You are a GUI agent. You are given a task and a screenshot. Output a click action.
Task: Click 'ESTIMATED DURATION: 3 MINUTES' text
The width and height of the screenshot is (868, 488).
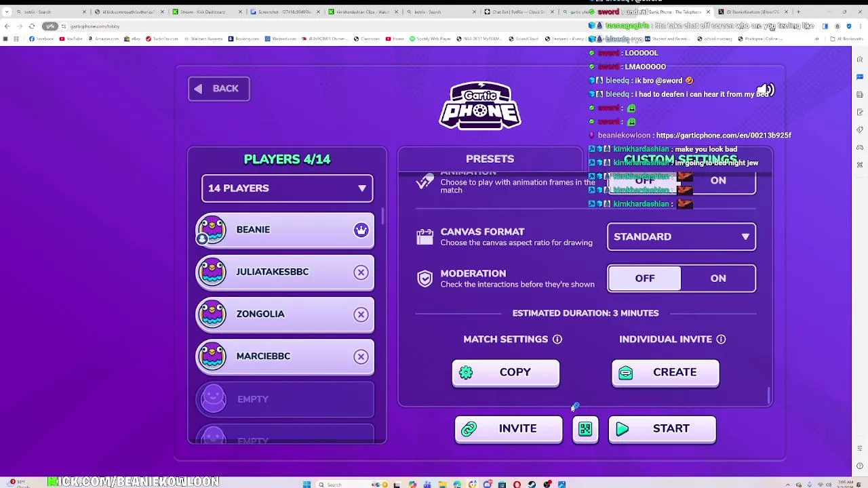pos(585,313)
